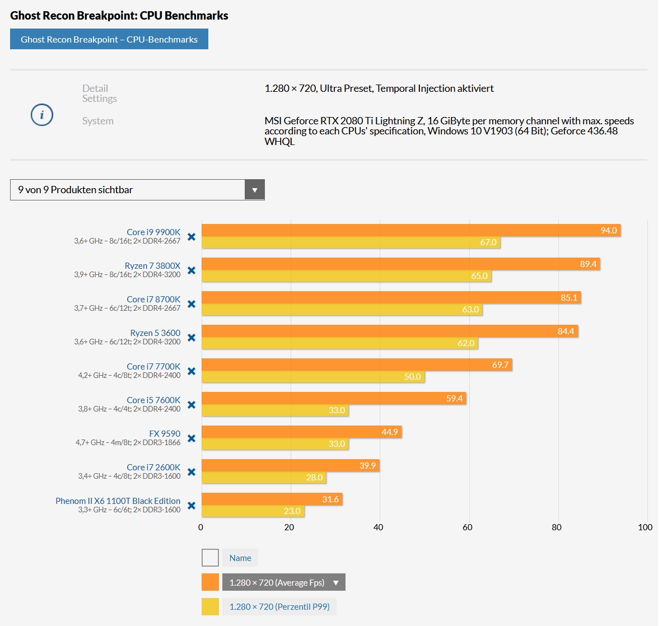
Task: Click the arrow on the product filter box
Action: point(255,190)
